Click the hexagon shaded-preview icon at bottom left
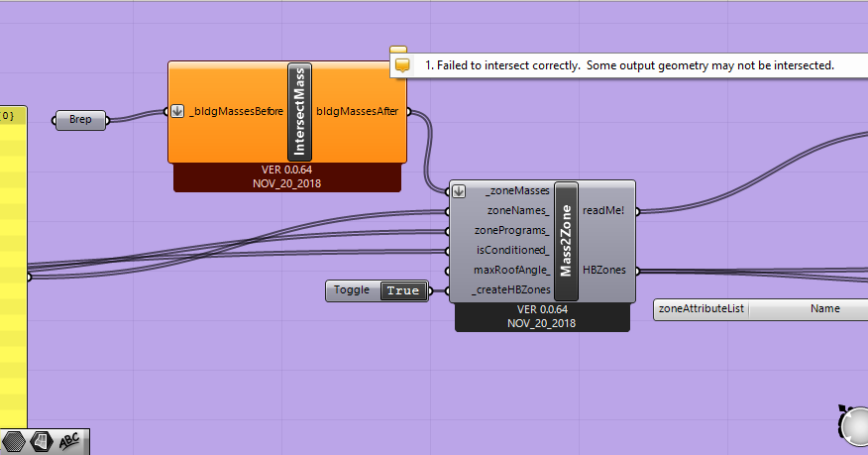The height and width of the screenshot is (455, 868). (14, 442)
